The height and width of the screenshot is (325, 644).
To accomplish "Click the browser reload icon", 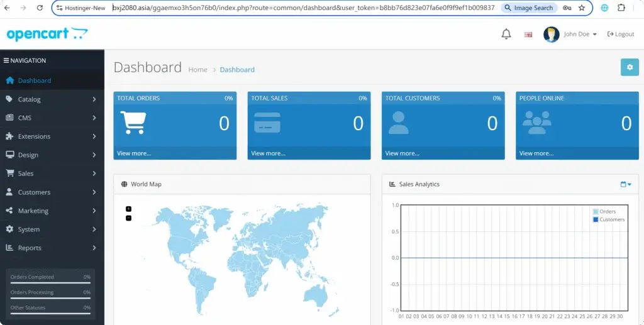I will pyautogui.click(x=40, y=8).
